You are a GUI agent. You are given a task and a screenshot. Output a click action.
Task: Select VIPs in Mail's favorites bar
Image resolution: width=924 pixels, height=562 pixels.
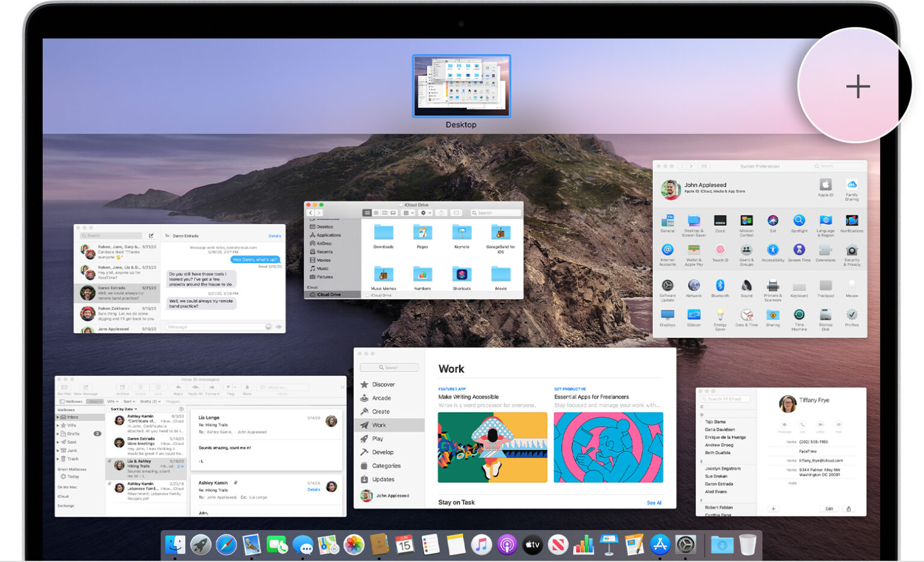click(112, 402)
